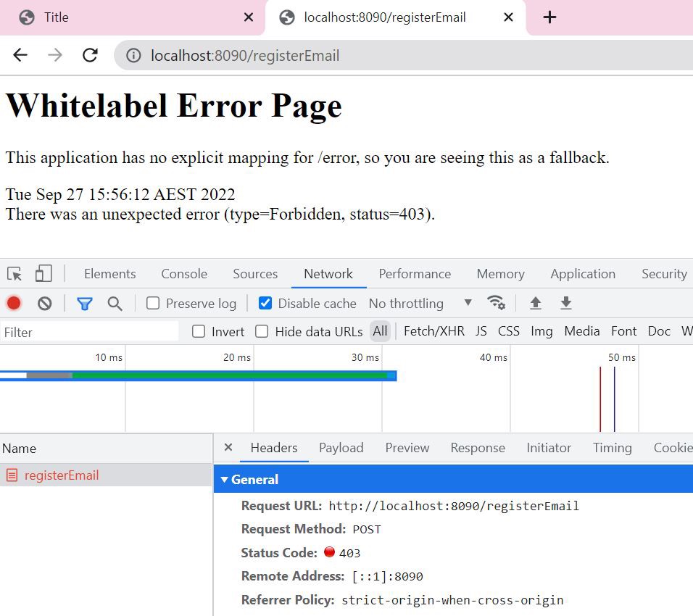The width and height of the screenshot is (693, 616).
Task: Close the Title tab
Action: (249, 17)
